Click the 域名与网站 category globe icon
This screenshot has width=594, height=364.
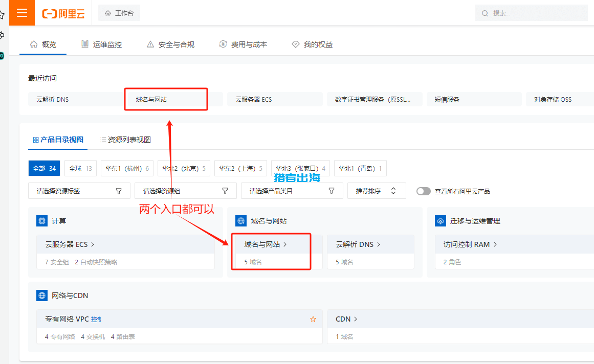click(241, 220)
